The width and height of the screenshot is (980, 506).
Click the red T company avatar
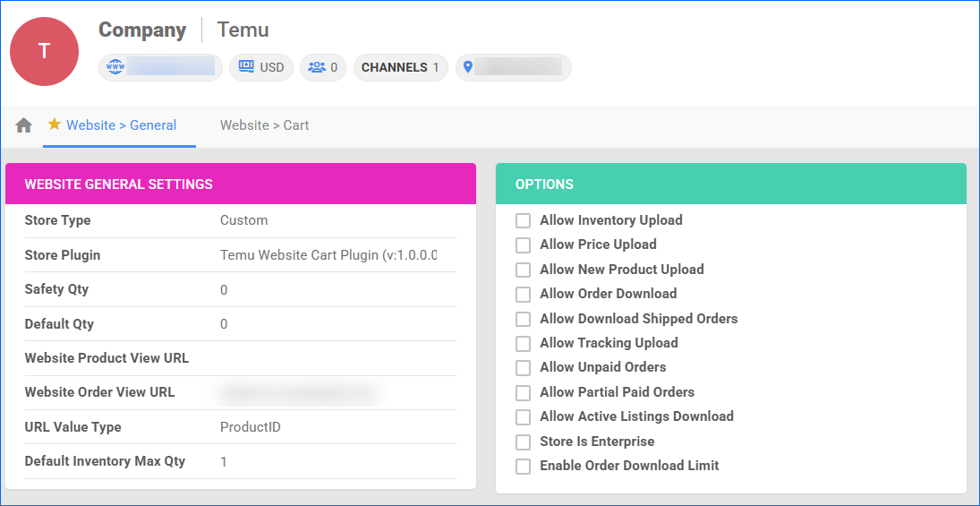[45, 51]
